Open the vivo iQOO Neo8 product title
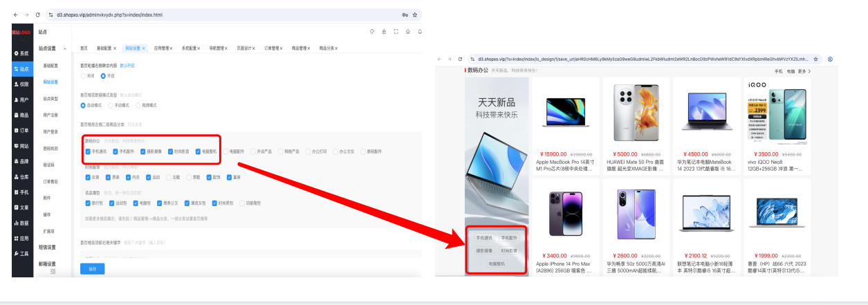This screenshot has width=868, height=305. point(777,165)
